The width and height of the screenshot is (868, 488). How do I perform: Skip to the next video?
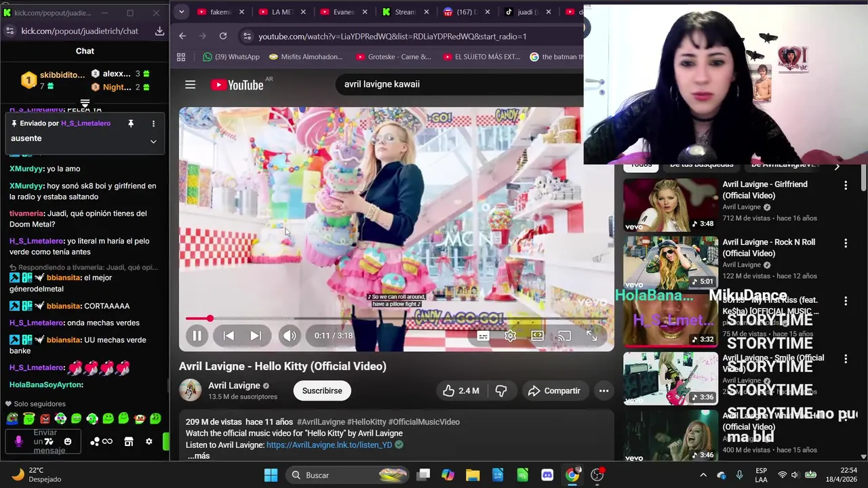point(256,335)
